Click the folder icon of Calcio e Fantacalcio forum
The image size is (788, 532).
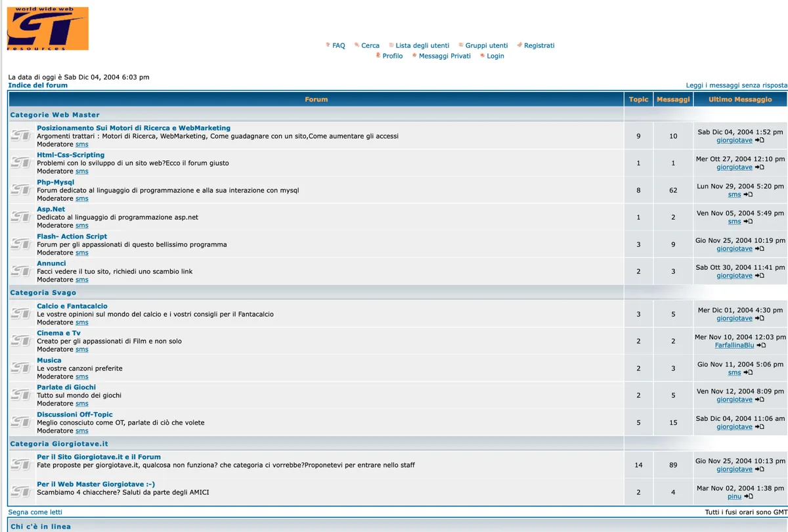pyautogui.click(x=21, y=314)
